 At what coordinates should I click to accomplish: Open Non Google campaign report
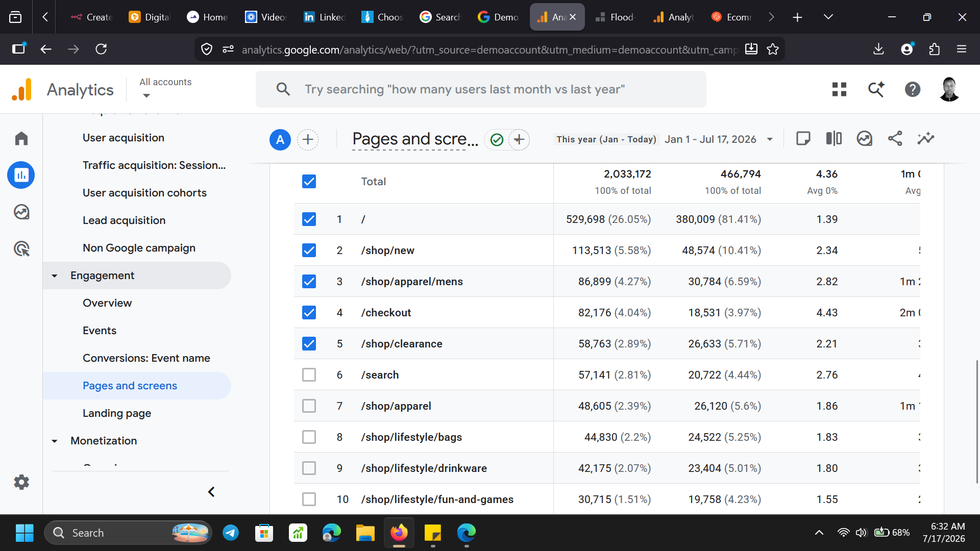139,248
